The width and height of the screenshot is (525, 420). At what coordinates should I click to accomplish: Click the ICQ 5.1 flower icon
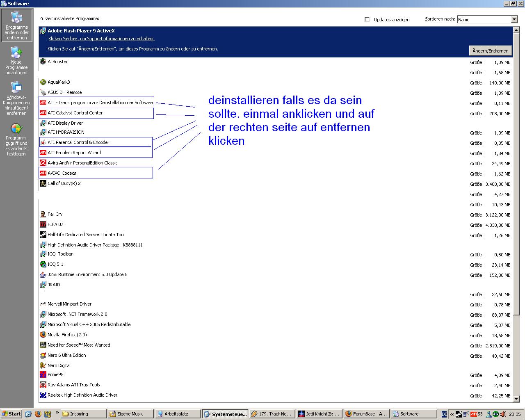(43, 264)
